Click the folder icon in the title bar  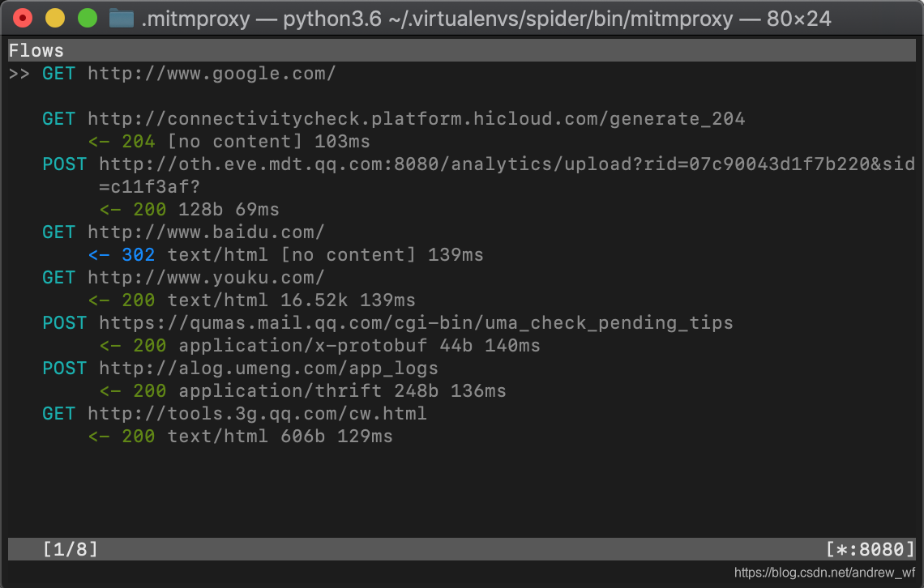(122, 19)
